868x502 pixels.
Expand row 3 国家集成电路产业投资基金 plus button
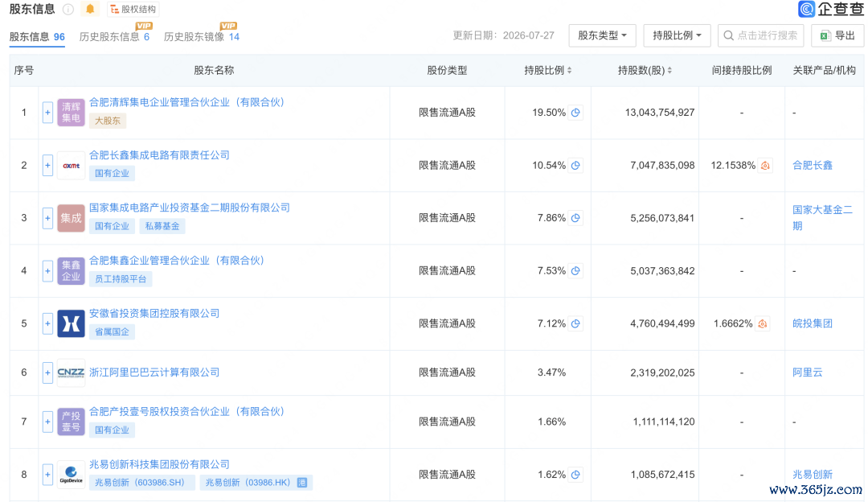pyautogui.click(x=47, y=218)
